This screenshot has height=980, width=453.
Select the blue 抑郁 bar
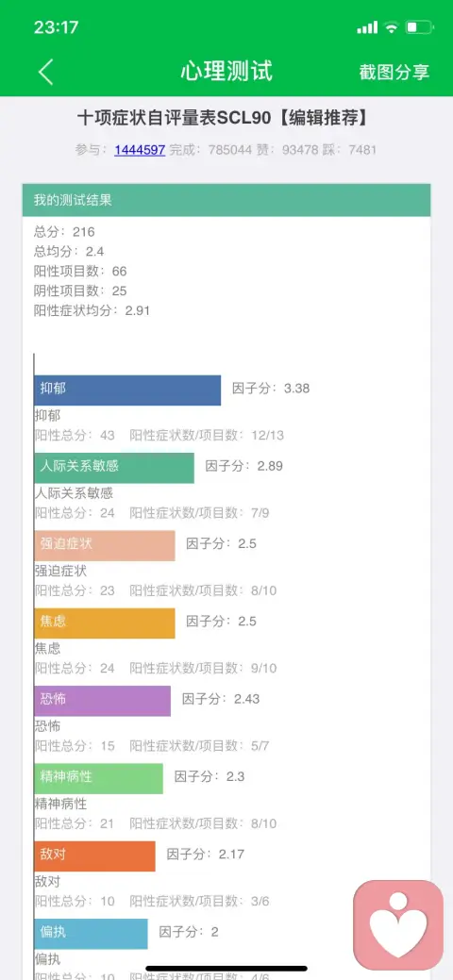click(127, 390)
